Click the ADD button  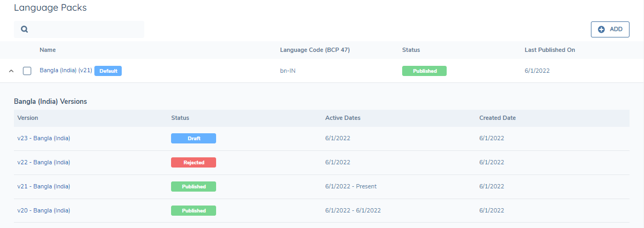click(610, 29)
